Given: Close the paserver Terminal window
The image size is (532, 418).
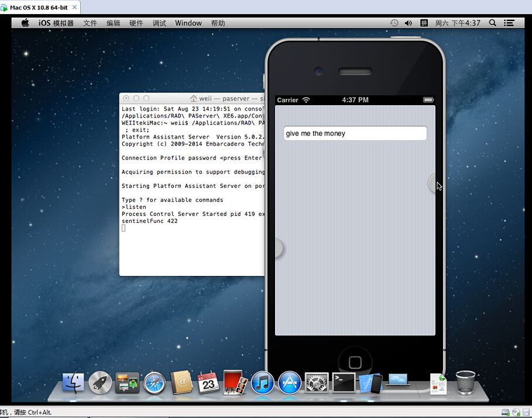Looking at the screenshot, I should point(126,98).
